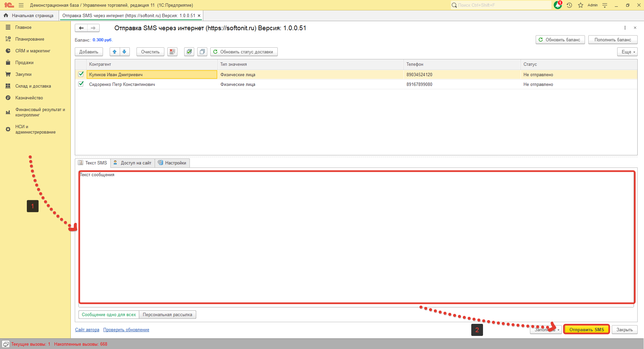This screenshot has width=644, height=349.
Task: Open the Заполнить dropdown arrow
Action: (558, 330)
